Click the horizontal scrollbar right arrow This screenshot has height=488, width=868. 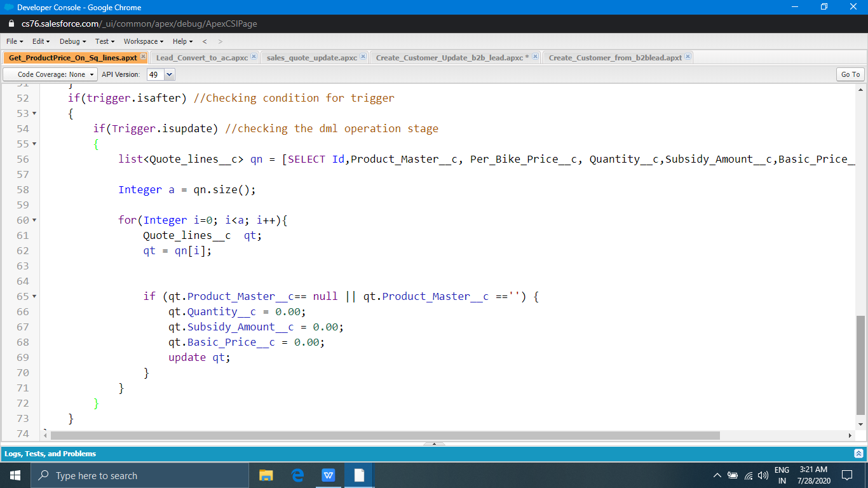pyautogui.click(x=851, y=436)
